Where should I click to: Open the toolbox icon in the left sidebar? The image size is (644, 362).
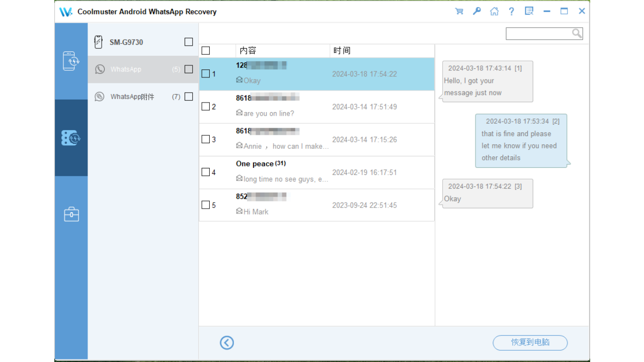click(71, 214)
